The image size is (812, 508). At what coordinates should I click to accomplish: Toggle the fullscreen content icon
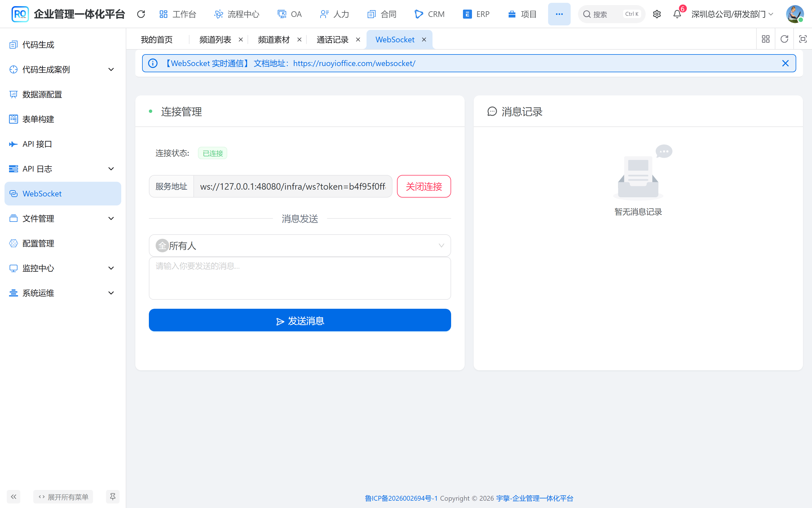pyautogui.click(x=803, y=39)
